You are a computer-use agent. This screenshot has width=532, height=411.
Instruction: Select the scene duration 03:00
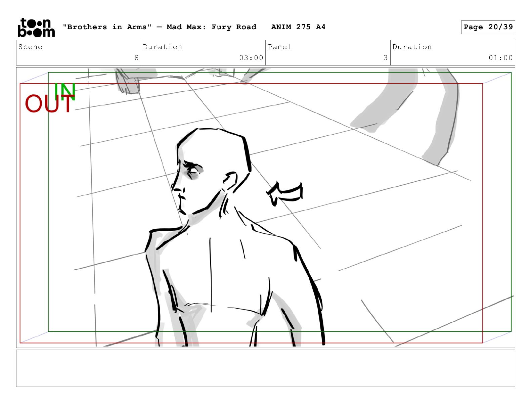pyautogui.click(x=251, y=58)
